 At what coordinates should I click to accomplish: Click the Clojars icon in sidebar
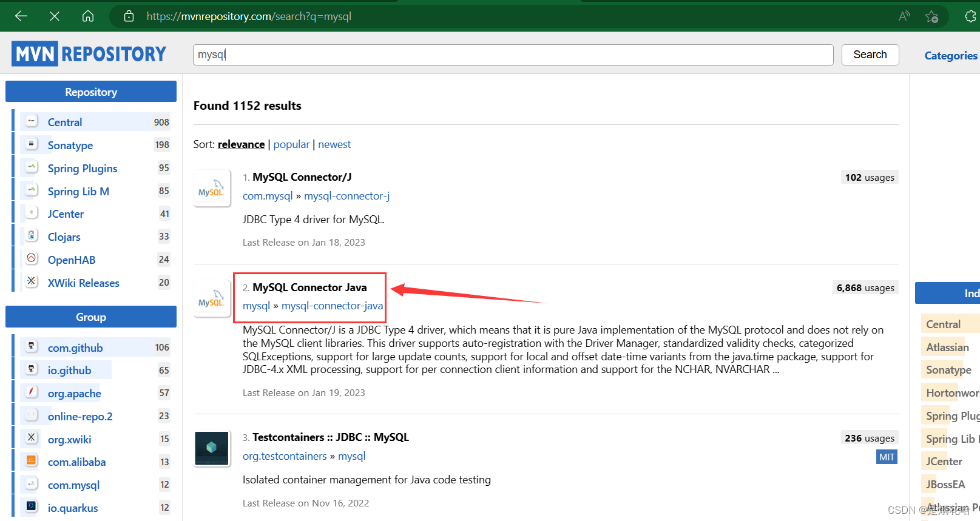coord(32,236)
